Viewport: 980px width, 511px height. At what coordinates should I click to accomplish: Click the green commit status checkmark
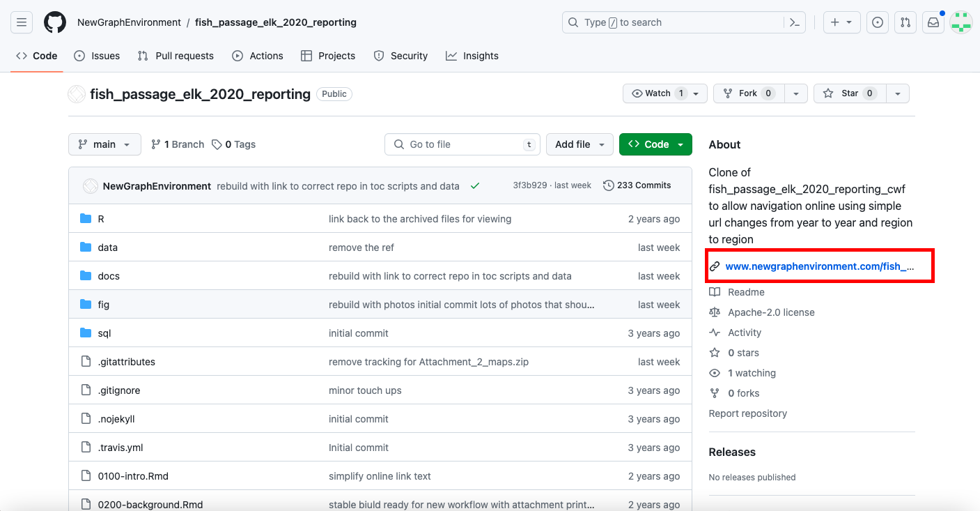click(475, 186)
